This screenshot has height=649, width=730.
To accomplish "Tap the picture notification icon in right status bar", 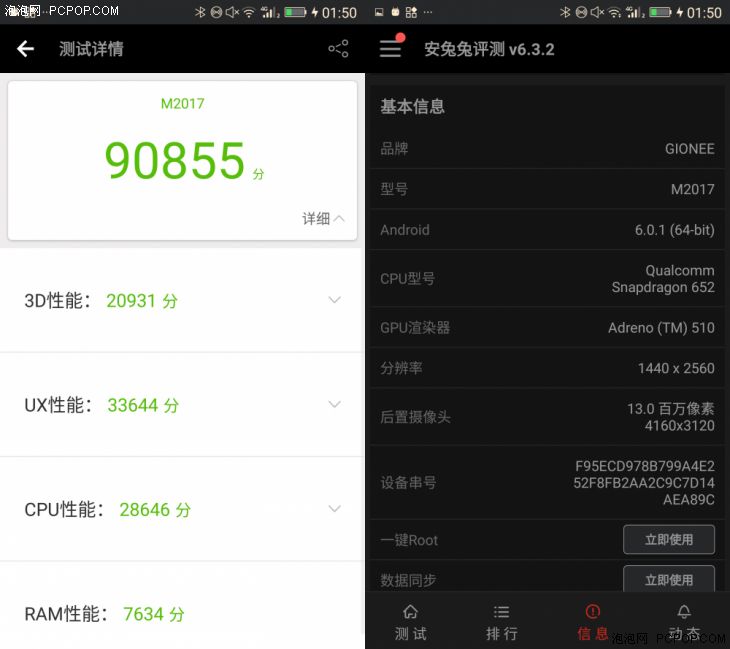I will pos(379,13).
